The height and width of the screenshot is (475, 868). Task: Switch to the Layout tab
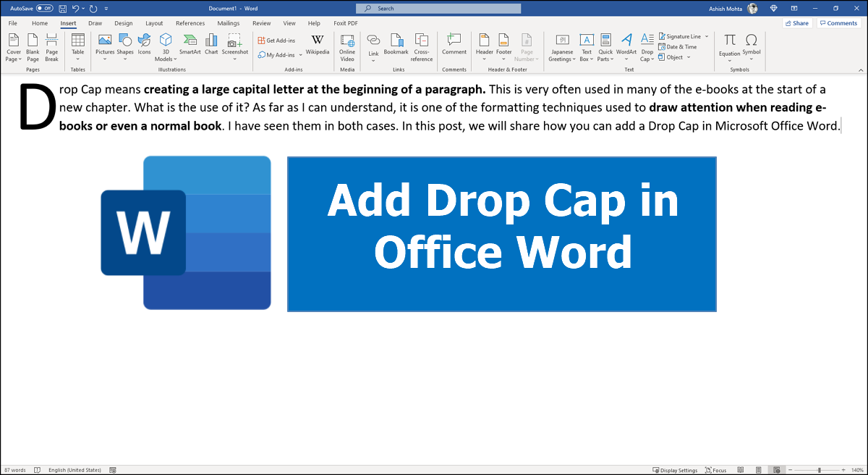click(x=154, y=23)
